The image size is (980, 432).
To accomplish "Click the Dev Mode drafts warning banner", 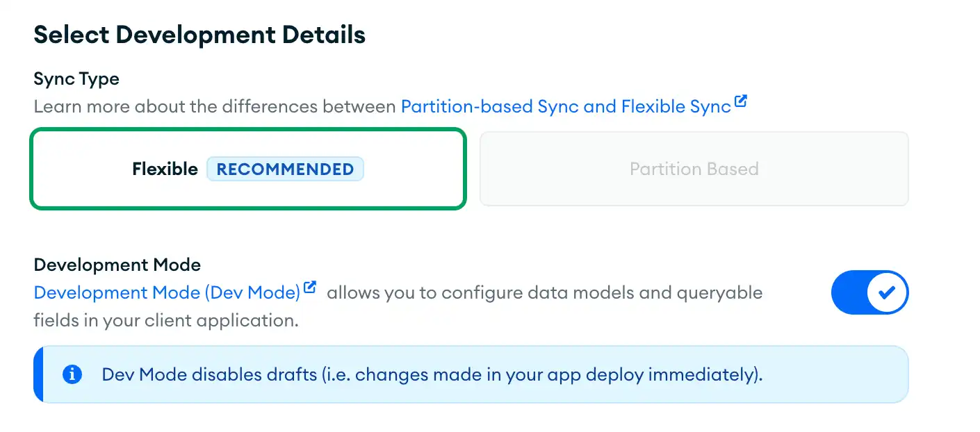I will [x=470, y=374].
